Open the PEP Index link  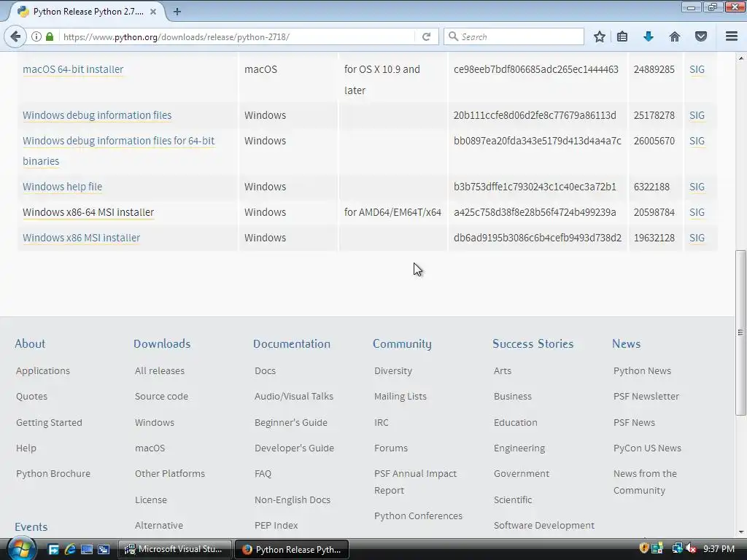click(x=276, y=525)
